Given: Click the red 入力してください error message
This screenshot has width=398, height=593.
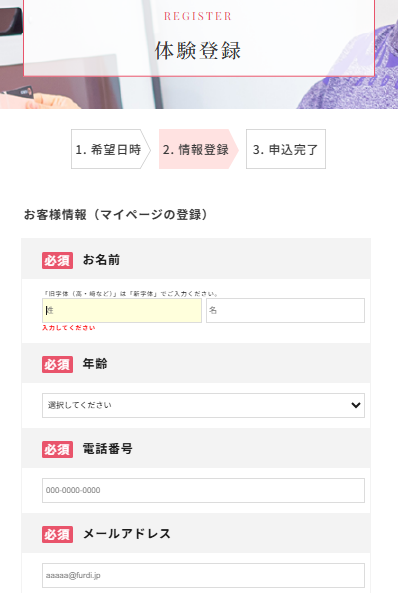Looking at the screenshot, I should pos(68,328).
